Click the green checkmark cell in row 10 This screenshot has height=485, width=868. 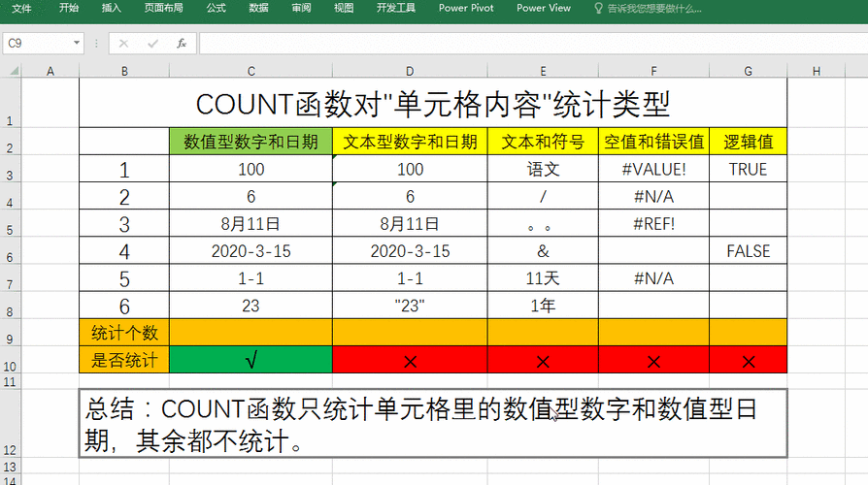pos(251,361)
